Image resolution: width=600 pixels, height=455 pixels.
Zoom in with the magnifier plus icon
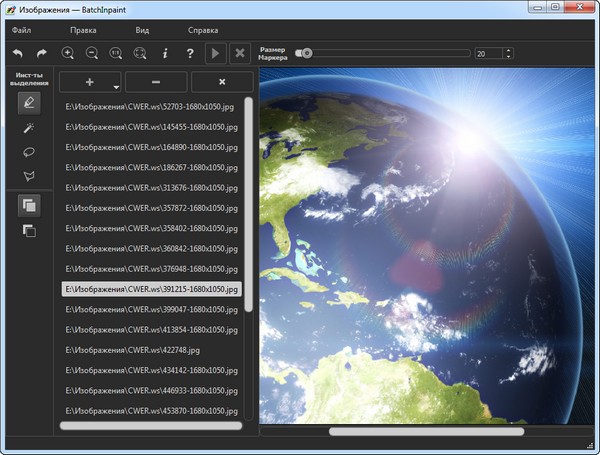pyautogui.click(x=68, y=53)
